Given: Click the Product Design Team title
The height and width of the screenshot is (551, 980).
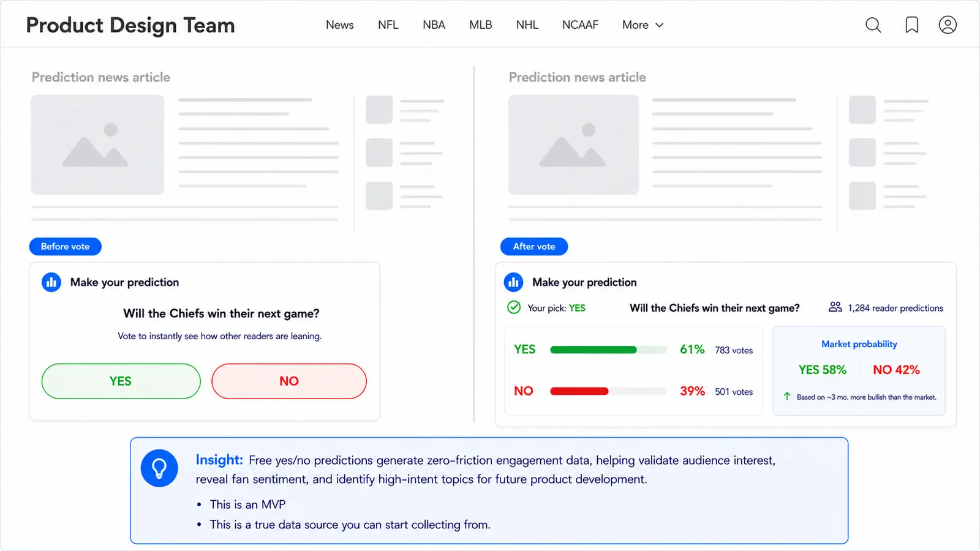Looking at the screenshot, I should point(130,25).
